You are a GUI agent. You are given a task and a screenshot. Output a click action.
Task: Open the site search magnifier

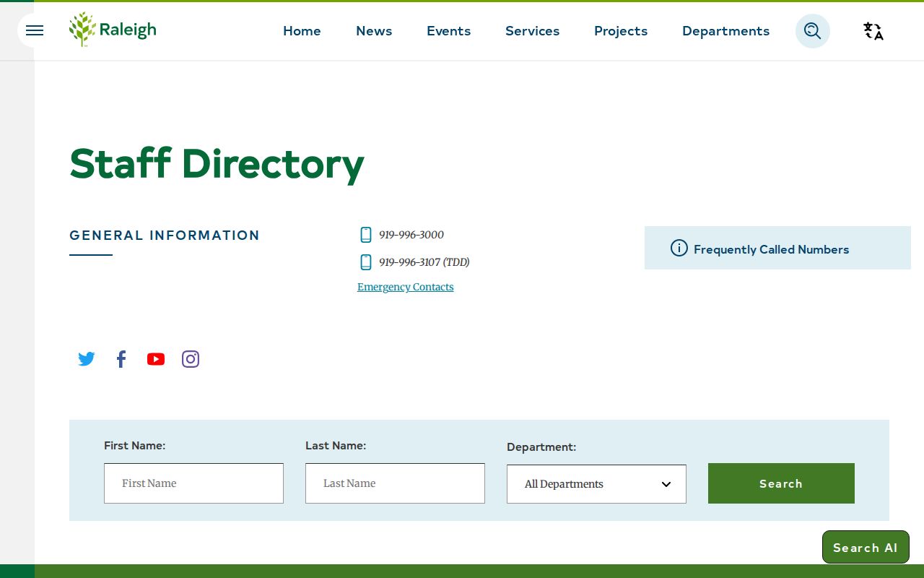click(813, 31)
